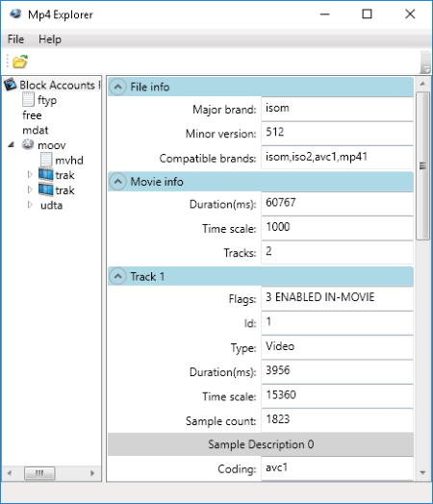433x504 pixels.
Task: Click the details panel scroll up arrow
Action: coord(422,84)
